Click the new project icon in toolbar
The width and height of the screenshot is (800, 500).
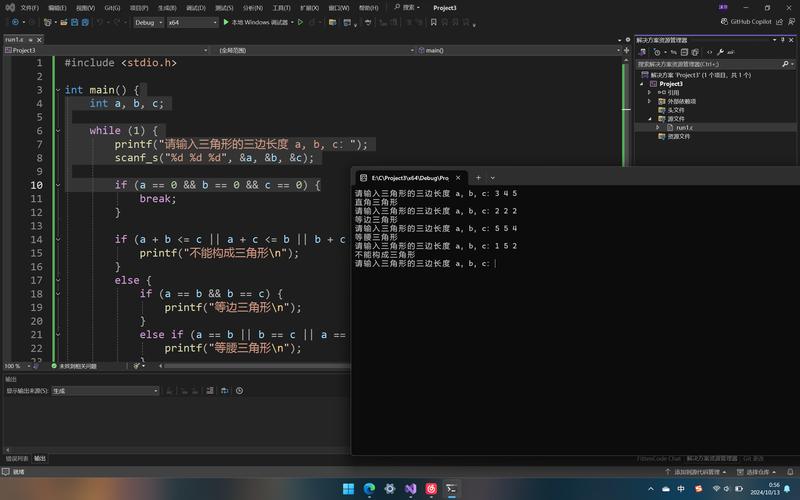(x=47, y=22)
